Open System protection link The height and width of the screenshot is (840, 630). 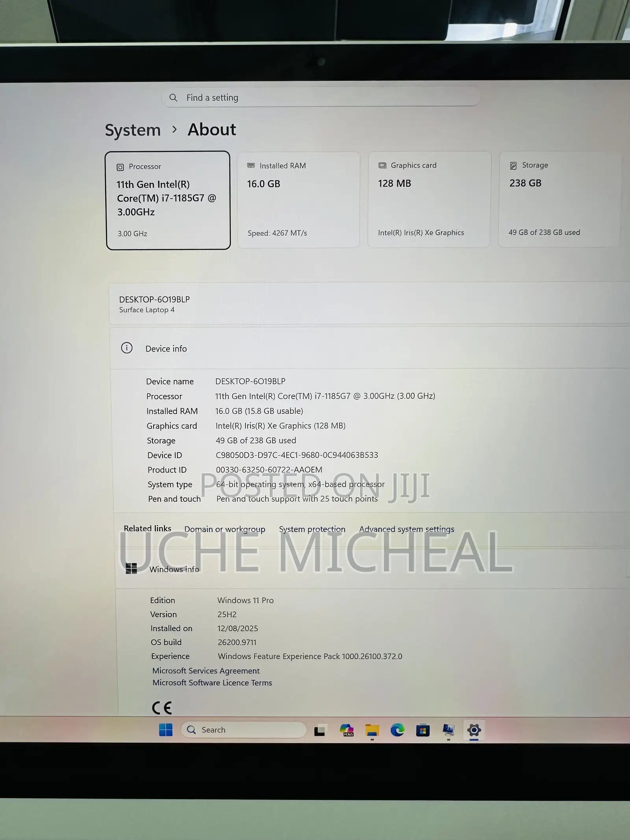click(x=312, y=529)
